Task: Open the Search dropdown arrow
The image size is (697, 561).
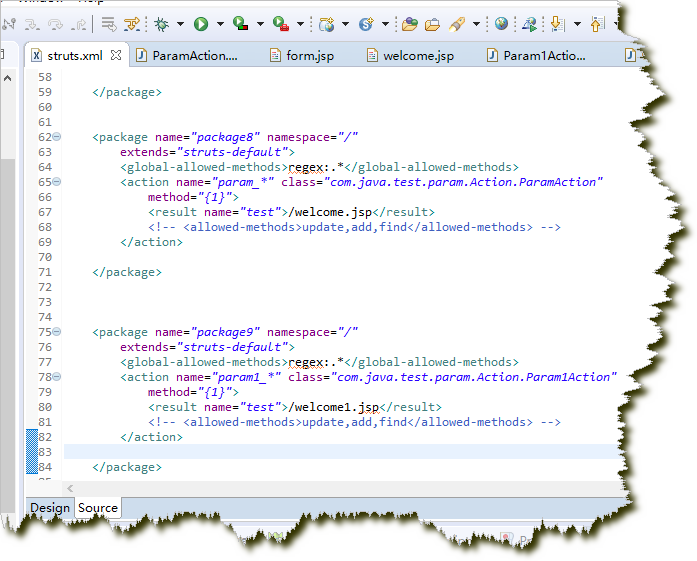Action: click(x=476, y=24)
